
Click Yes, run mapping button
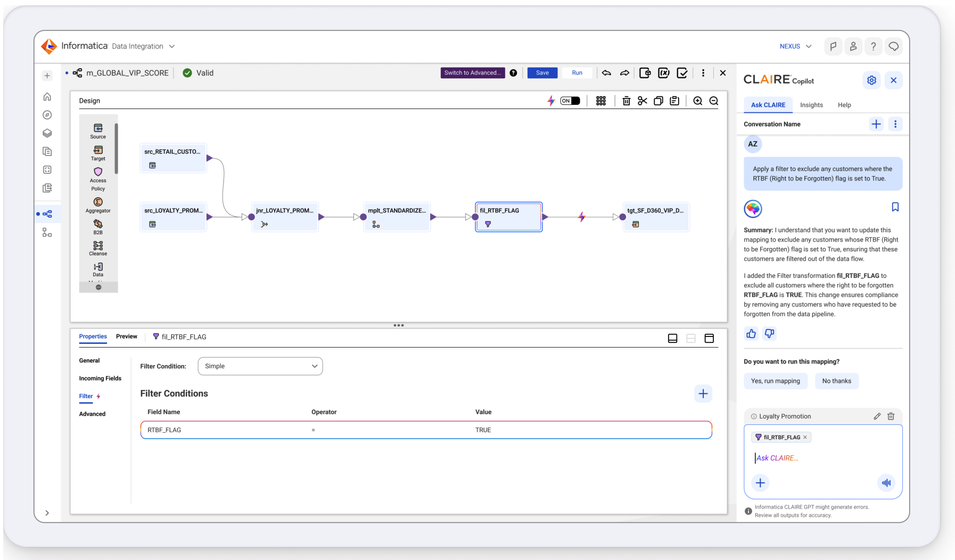click(775, 381)
